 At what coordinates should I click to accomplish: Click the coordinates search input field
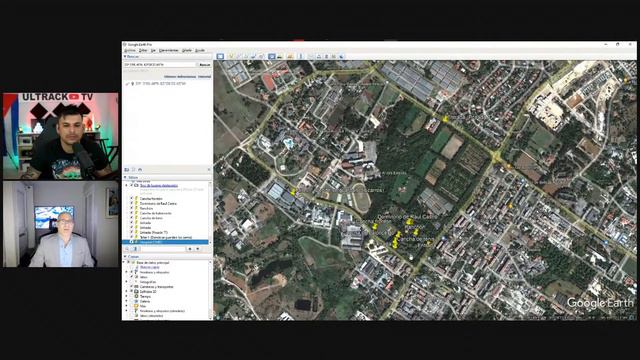(x=160, y=64)
